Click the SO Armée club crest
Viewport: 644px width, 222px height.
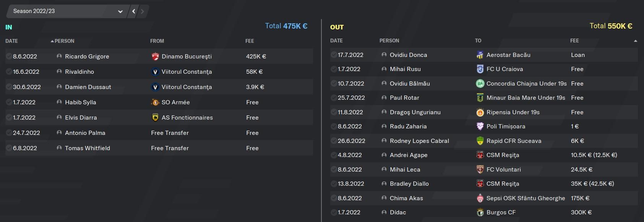[155, 102]
